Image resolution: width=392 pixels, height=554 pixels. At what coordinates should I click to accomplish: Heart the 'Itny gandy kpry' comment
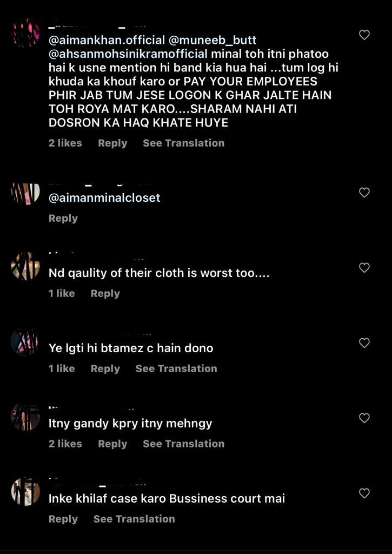[364, 418]
